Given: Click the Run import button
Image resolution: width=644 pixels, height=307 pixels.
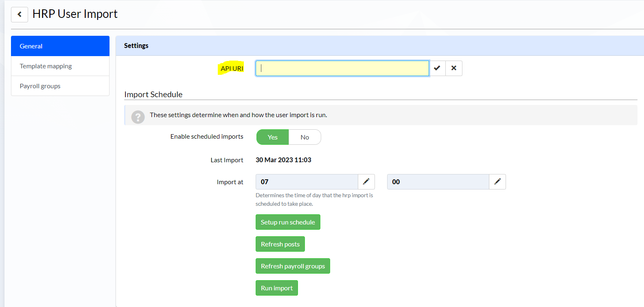Looking at the screenshot, I should point(277,288).
